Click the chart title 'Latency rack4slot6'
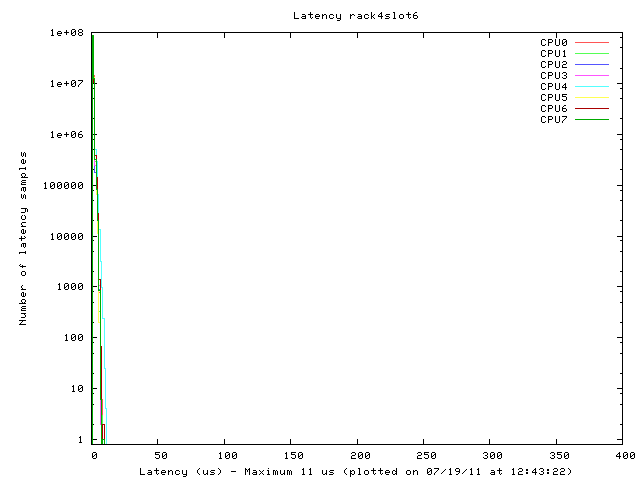 [x=356, y=16]
